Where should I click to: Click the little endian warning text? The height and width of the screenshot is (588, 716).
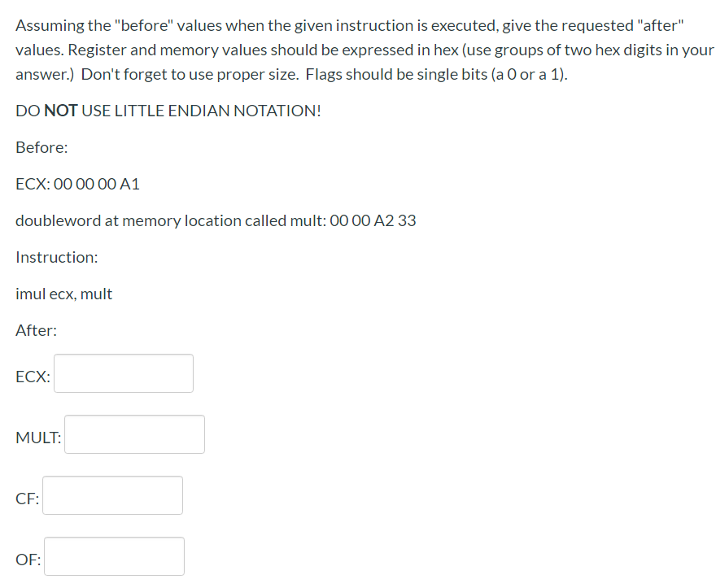[x=168, y=111]
